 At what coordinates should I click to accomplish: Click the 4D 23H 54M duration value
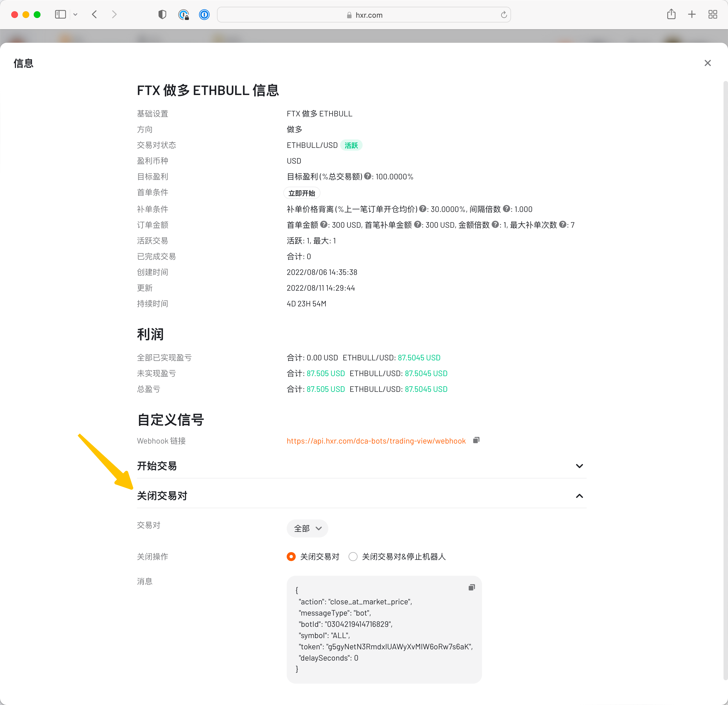(306, 304)
